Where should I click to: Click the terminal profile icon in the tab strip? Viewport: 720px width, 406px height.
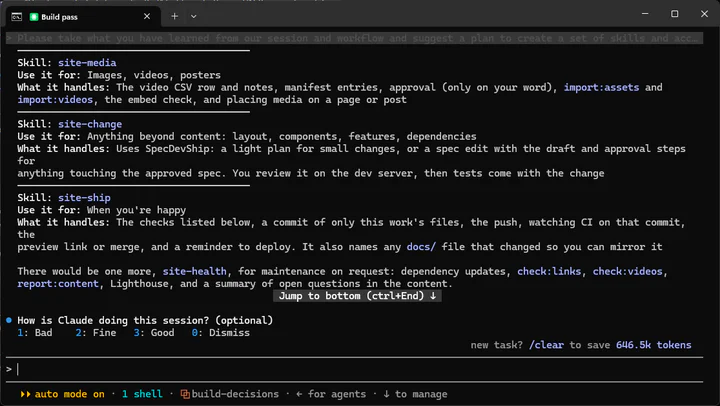17,17
